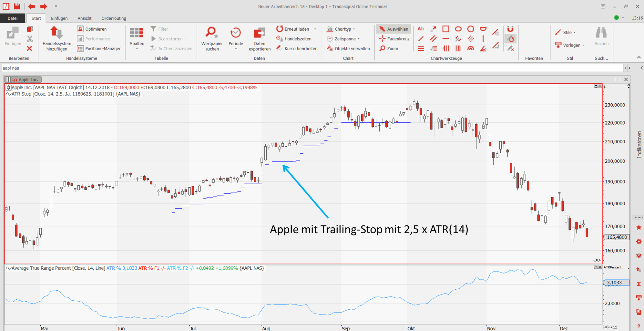Expand the Vorlagen templates dropdown
The height and width of the screenshot is (331, 644).
571,45
